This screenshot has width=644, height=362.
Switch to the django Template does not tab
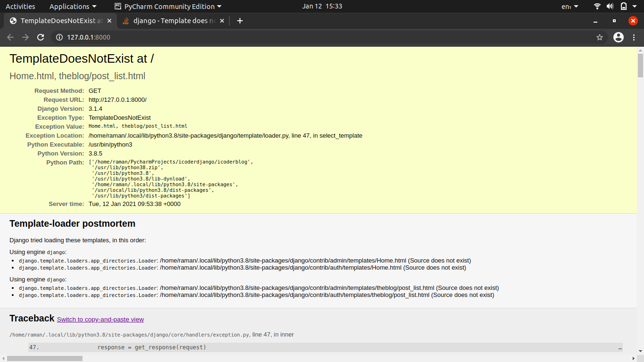(173, 21)
